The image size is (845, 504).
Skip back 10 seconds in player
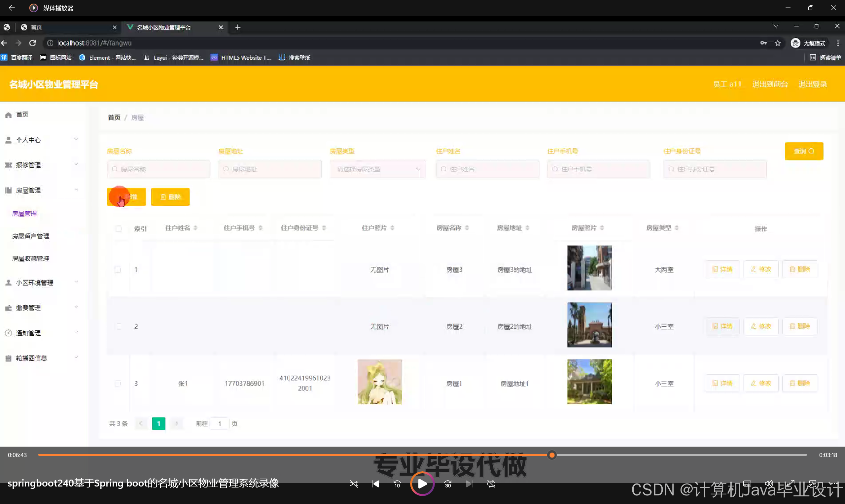click(x=397, y=484)
